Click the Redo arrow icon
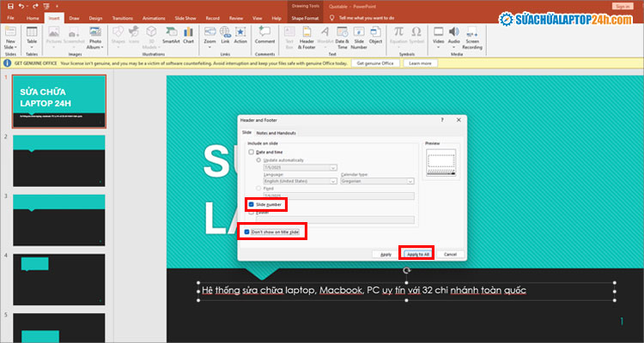644x343 pixels. click(35, 6)
